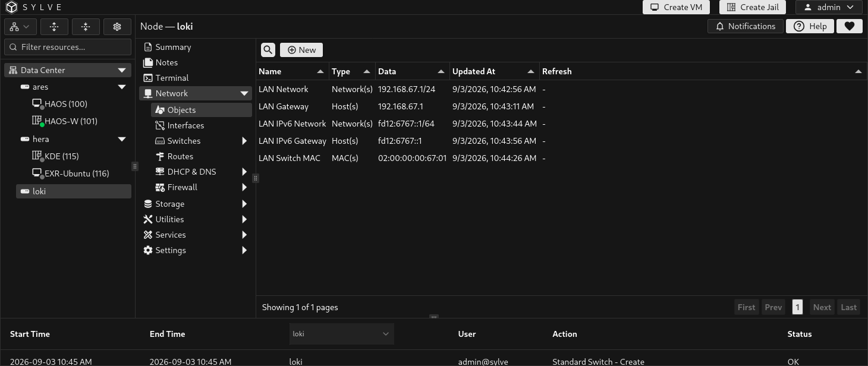Viewport: 868px width, 366px height.
Task: Collapse the Network menu section
Action: [244, 93]
